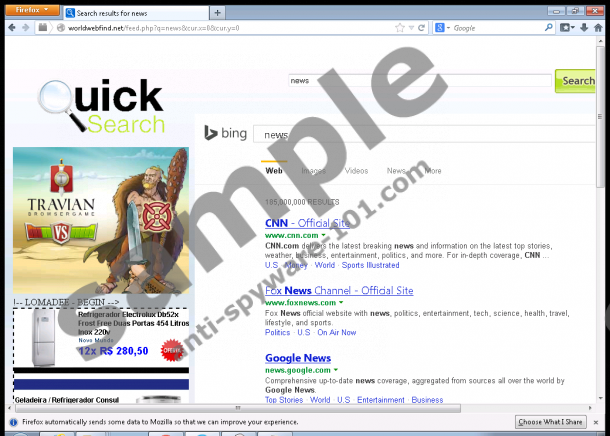Click the Bing logo
This screenshot has width=610, height=436.
point(224,133)
